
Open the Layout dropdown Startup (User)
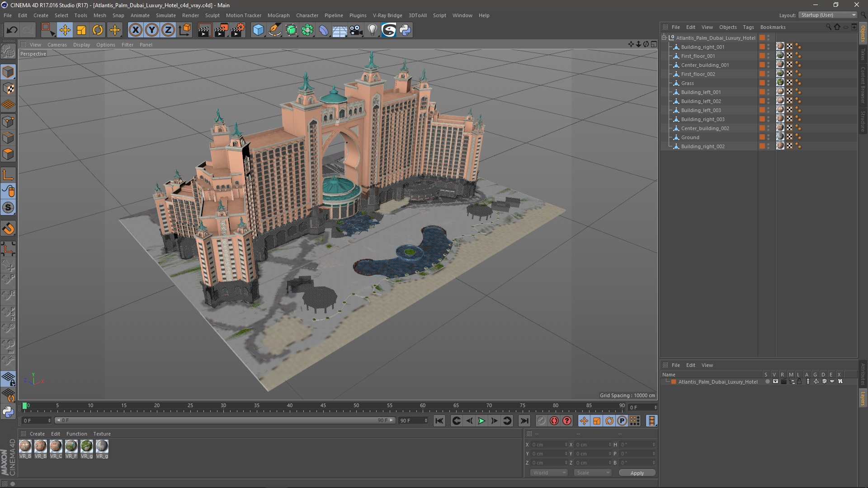[828, 15]
